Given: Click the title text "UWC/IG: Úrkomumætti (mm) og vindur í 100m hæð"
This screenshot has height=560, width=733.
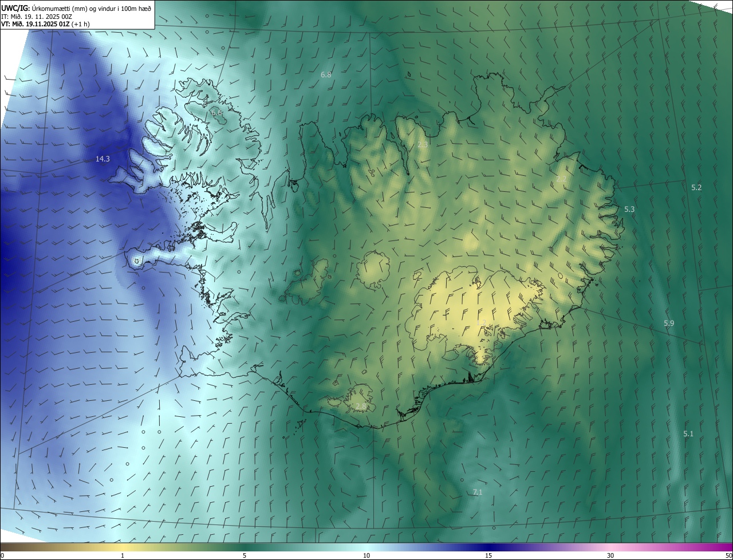Looking at the screenshot, I should [76, 8].
